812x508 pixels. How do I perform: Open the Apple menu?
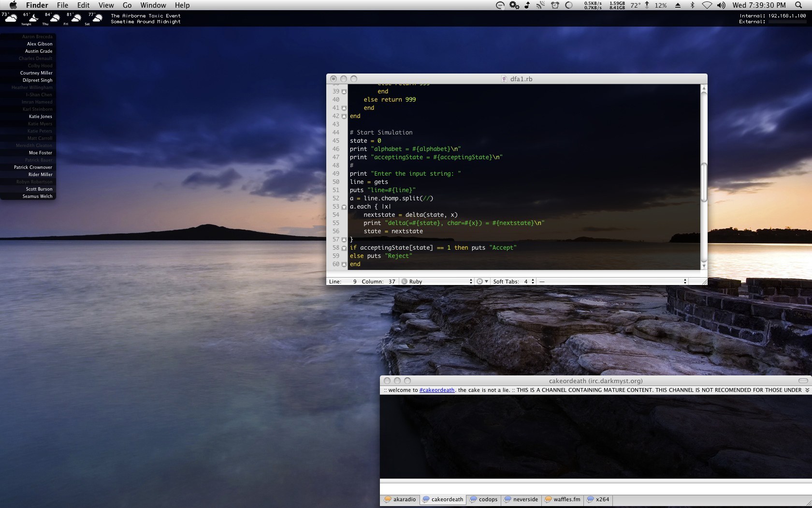(x=13, y=5)
